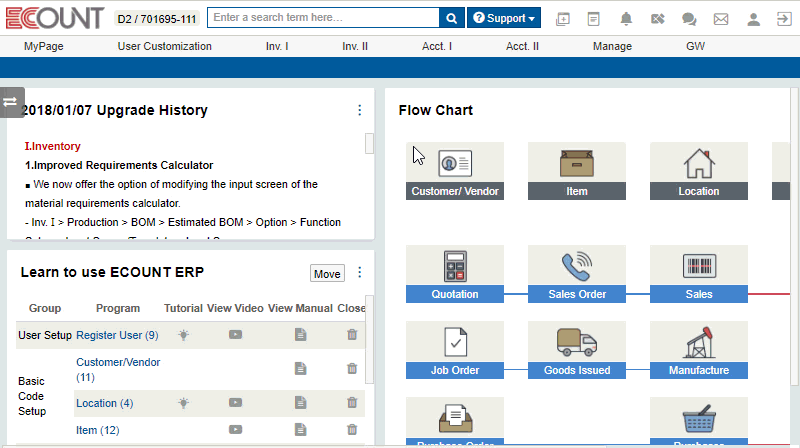The image size is (800, 448).
Task: Click the Flow Chart panel vertical scrollbar
Action: coord(795,236)
